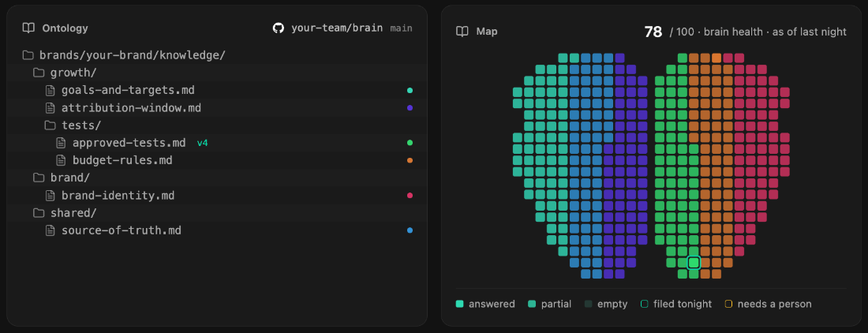Click the 'needs a person' legend label
Image resolution: width=868 pixels, height=333 pixels.
774,304
